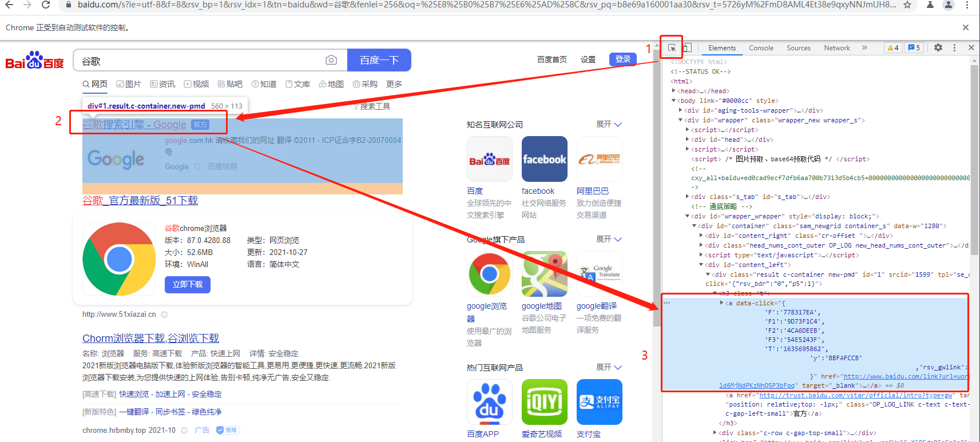Screen dimensions: 980x442
Task: Select the 网页 search tab
Action: click(95, 84)
